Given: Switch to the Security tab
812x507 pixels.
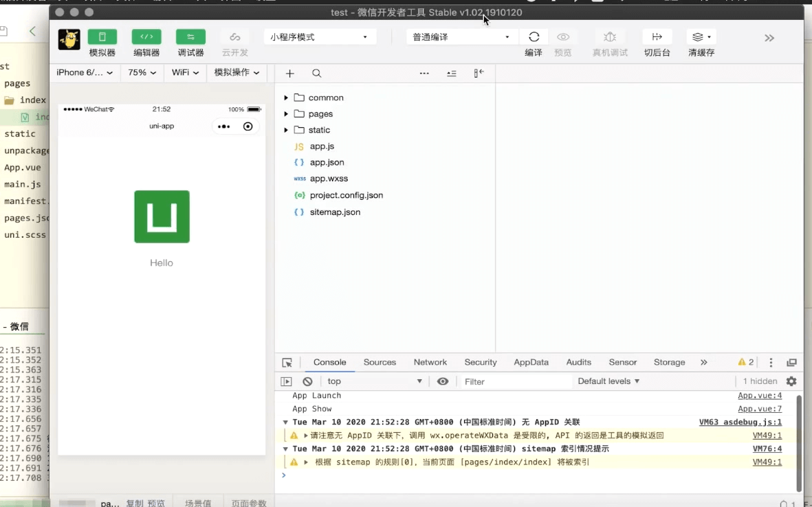Looking at the screenshot, I should (x=481, y=362).
